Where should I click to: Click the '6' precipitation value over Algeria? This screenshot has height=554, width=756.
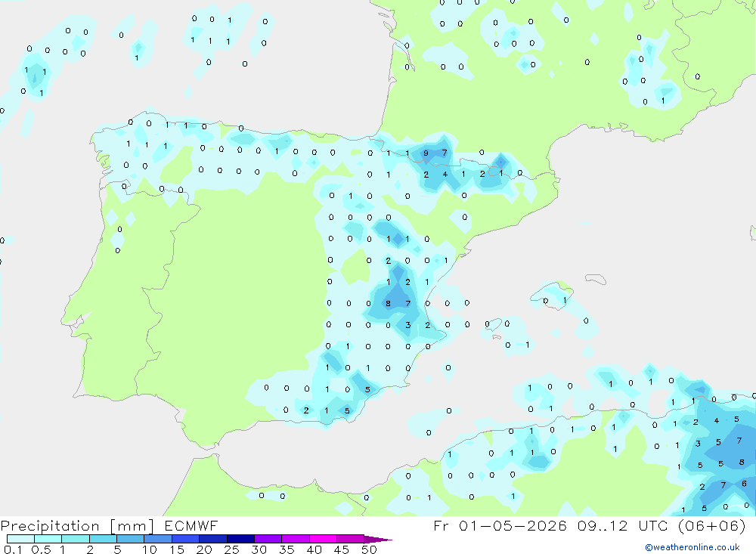click(744, 484)
